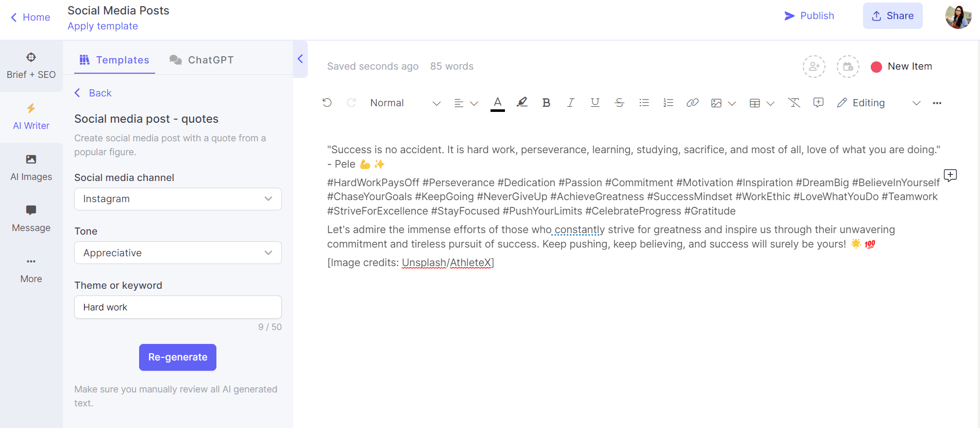
Task: Select the font color tool
Action: (497, 103)
